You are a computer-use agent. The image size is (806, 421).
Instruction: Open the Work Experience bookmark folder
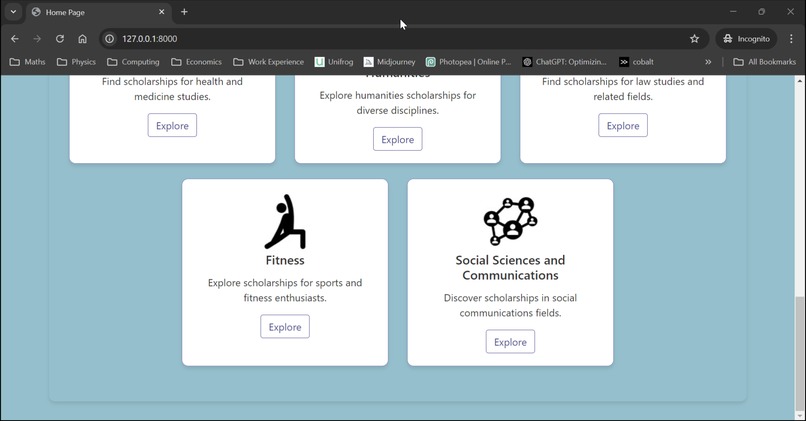268,62
